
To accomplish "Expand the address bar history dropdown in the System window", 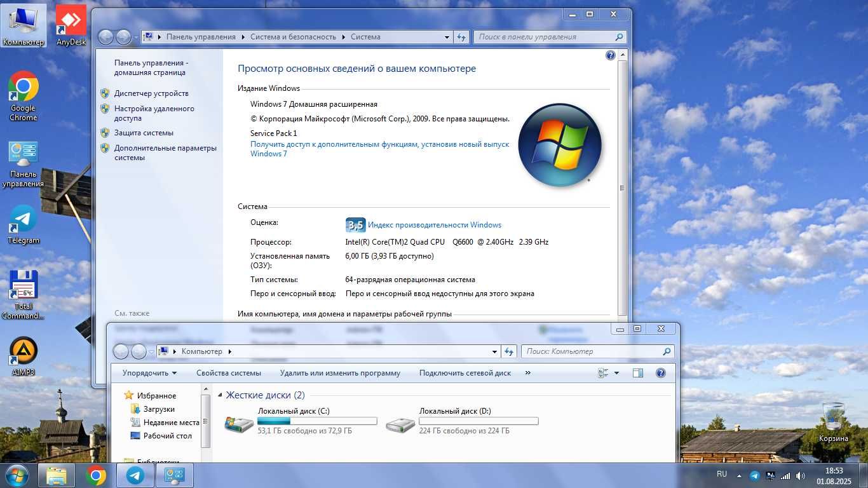I will (447, 37).
